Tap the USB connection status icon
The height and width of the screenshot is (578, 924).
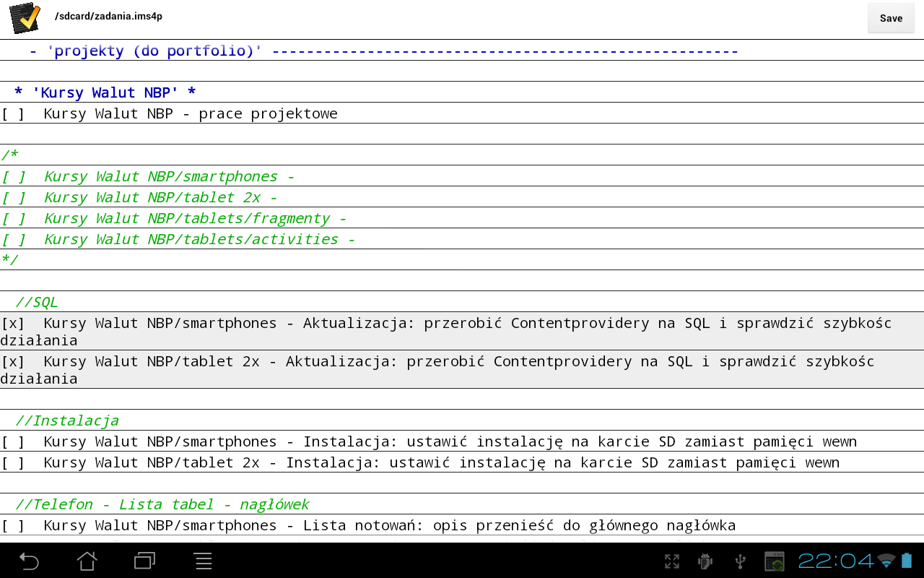point(740,561)
